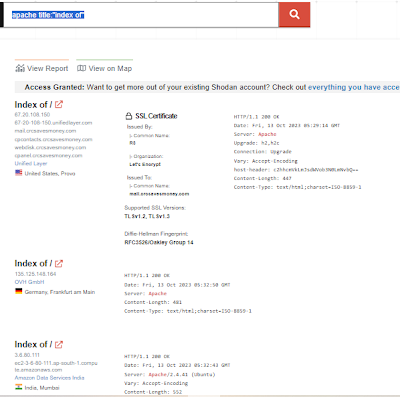Click the View on Map icon
The width and height of the screenshot is (400, 397).
[81, 68]
